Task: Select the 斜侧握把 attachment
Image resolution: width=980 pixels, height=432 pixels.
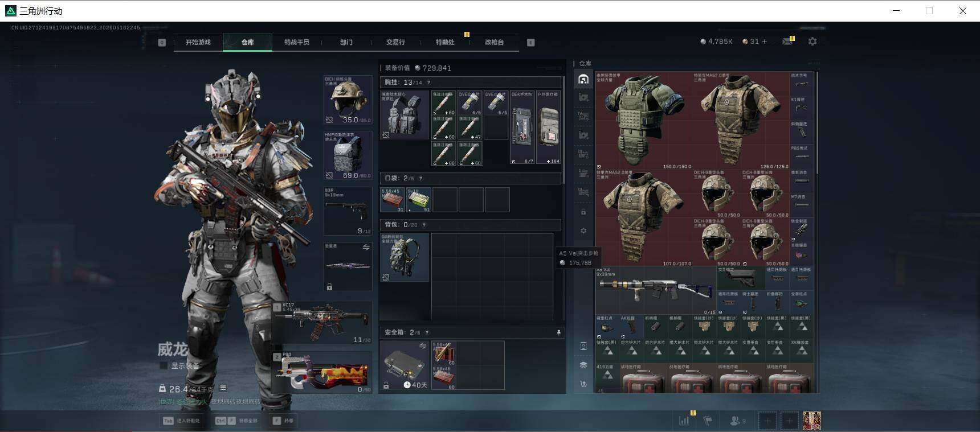Action: (801, 133)
